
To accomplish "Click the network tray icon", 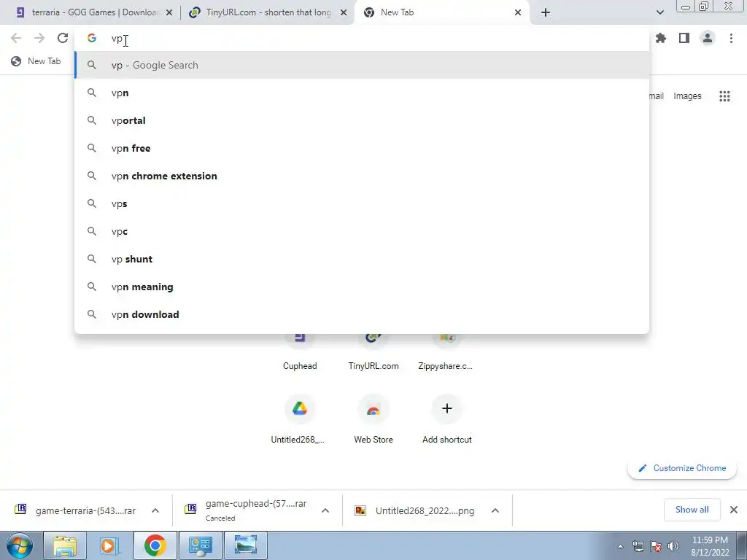I will [x=638, y=546].
